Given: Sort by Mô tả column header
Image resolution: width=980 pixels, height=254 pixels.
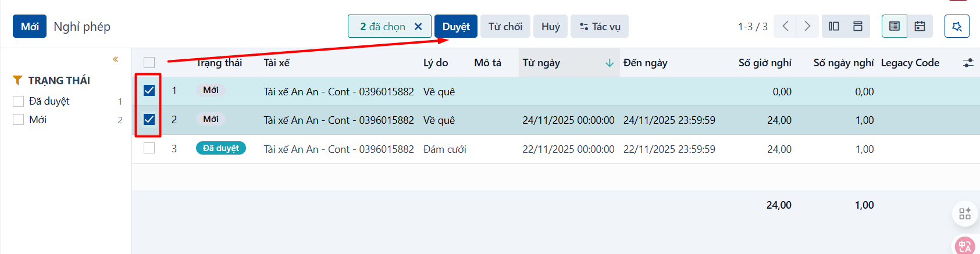Looking at the screenshot, I should [487, 63].
